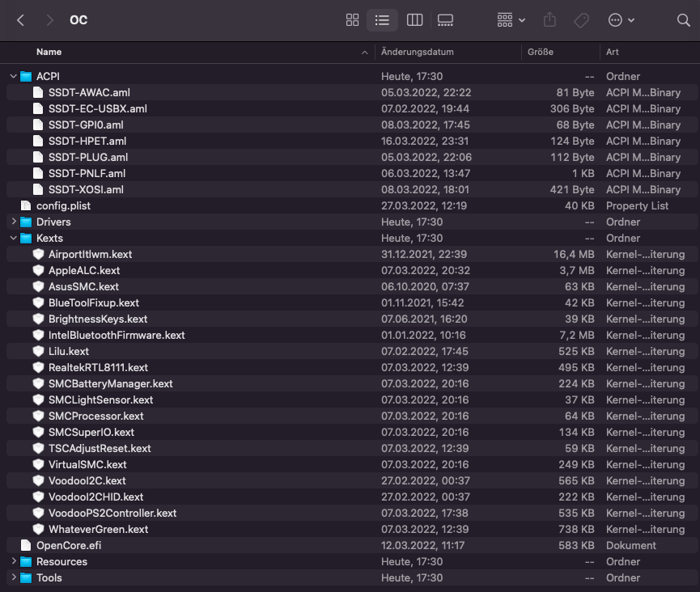Select the SMCLightSensor.kext file name

click(x=101, y=400)
